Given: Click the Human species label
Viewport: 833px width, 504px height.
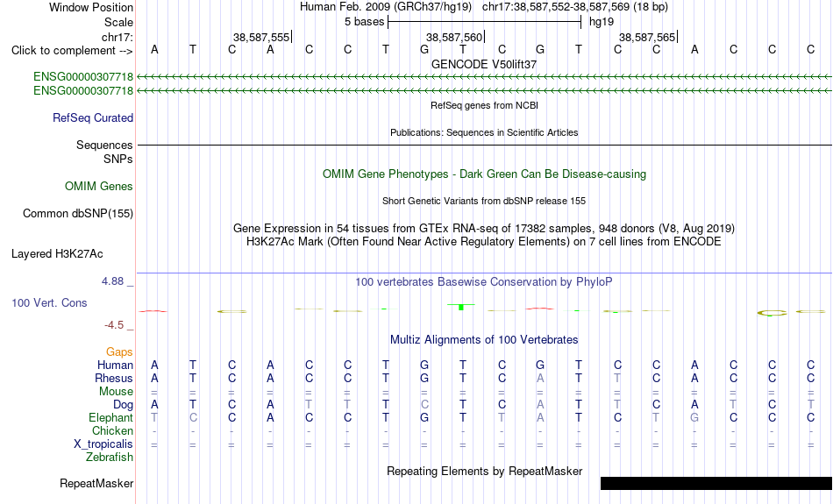Looking at the screenshot, I should click(115, 366).
